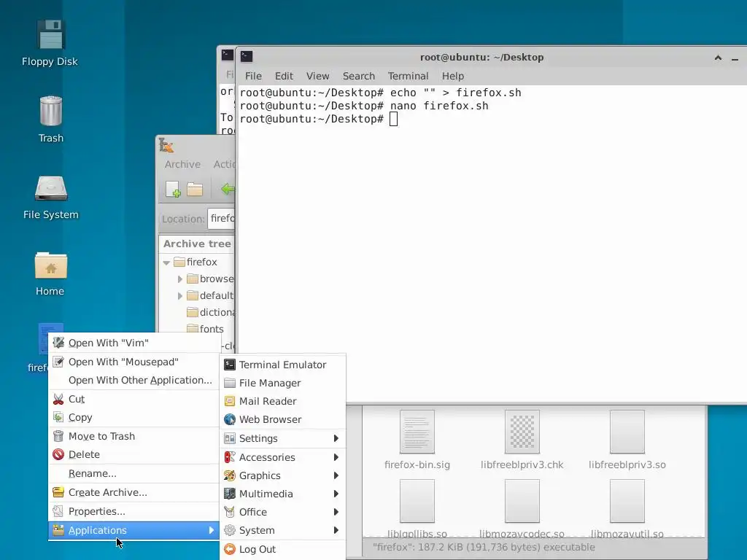This screenshot has width=747, height=560.
Task: Open the terminal Search menu
Action: coord(359,76)
